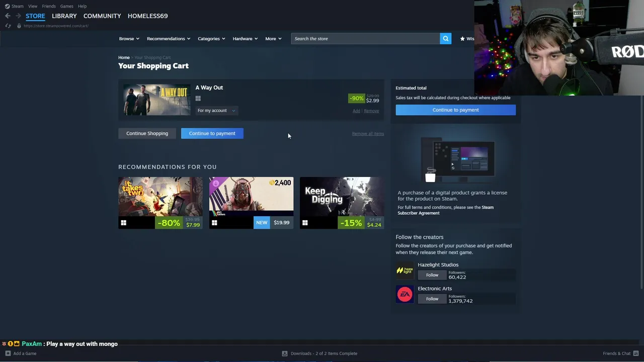This screenshot has height=362, width=644.
Task: Open the Browse dropdown
Action: (129, 39)
